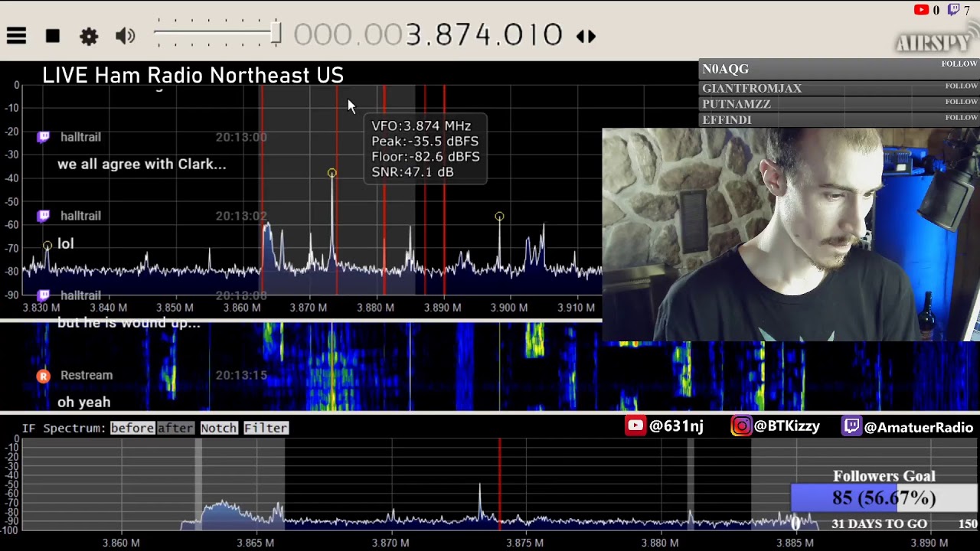Toggle the Notch option
980x551 pixels.
click(219, 428)
